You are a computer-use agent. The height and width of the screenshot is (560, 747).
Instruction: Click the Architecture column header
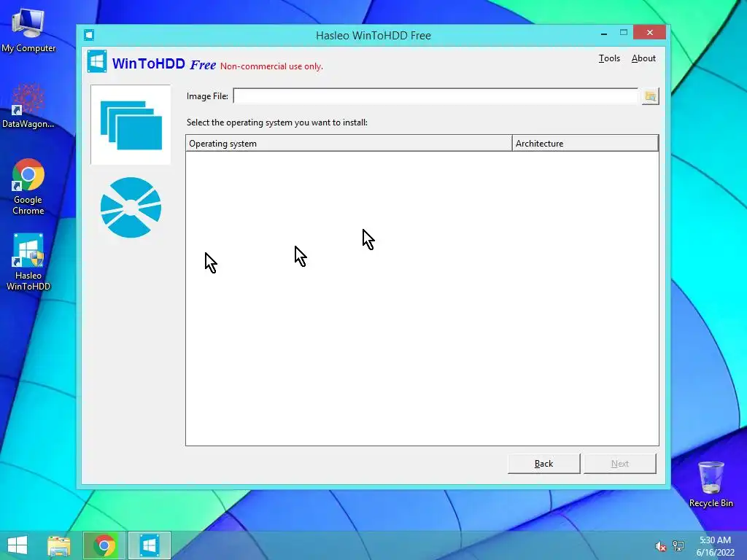click(585, 144)
